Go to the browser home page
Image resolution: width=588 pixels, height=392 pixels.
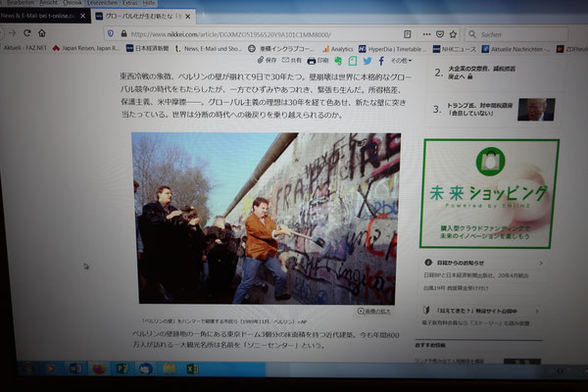coord(42,33)
